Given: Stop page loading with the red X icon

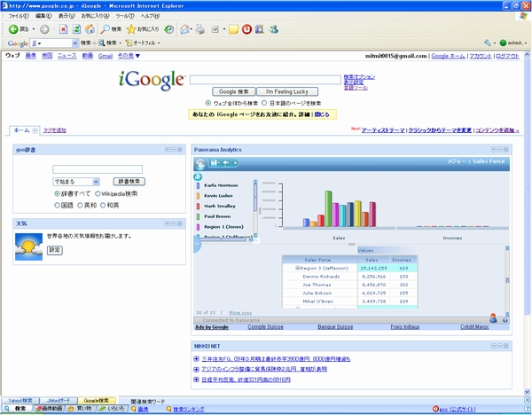Looking at the screenshot, I should [64, 29].
